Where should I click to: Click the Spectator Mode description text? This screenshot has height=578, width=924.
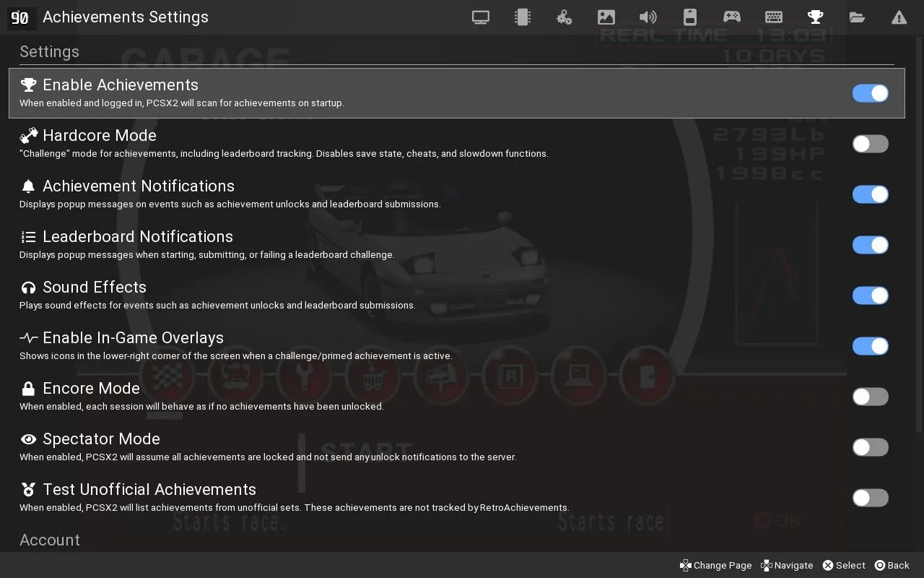268,457
